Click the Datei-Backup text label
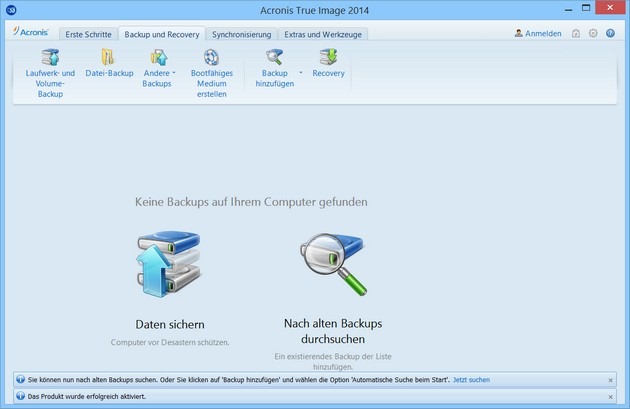 click(109, 73)
